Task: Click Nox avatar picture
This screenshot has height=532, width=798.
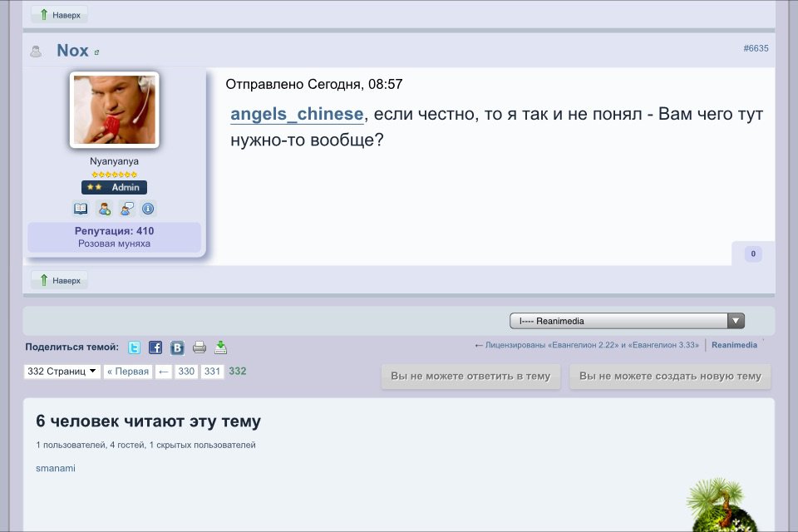Action: coord(115,110)
